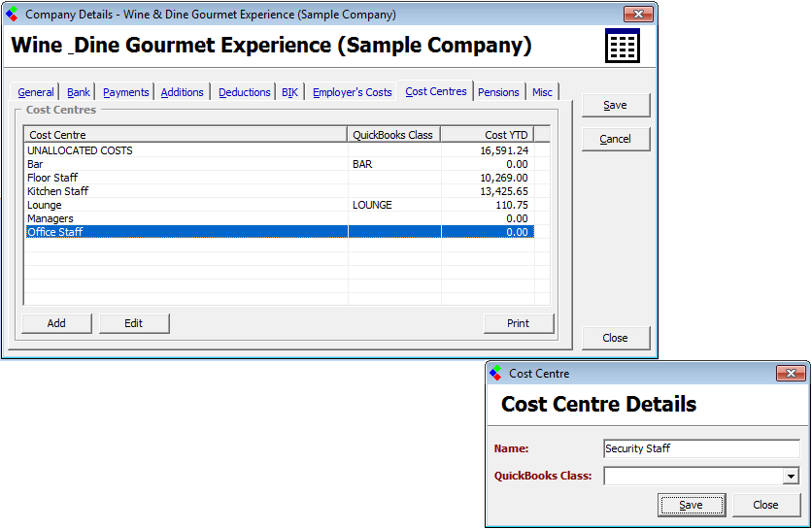This screenshot has width=812, height=529.
Task: Save the Security Staff cost centre
Action: tap(691, 505)
